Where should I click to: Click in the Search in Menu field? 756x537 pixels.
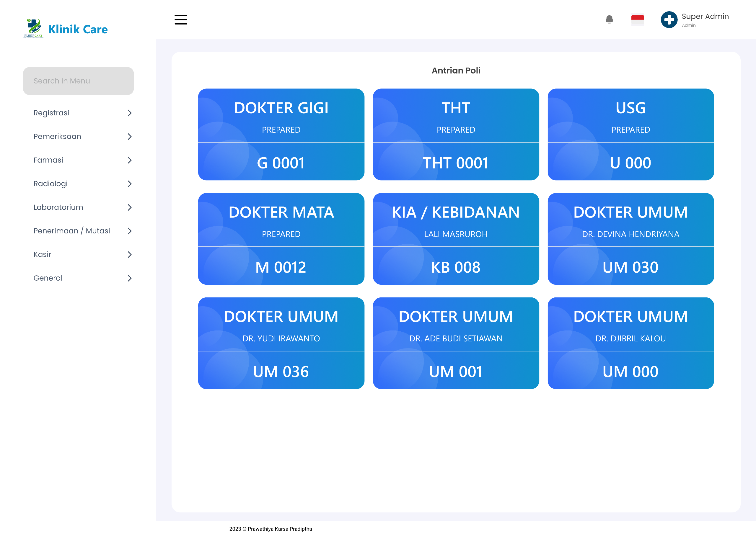point(78,81)
